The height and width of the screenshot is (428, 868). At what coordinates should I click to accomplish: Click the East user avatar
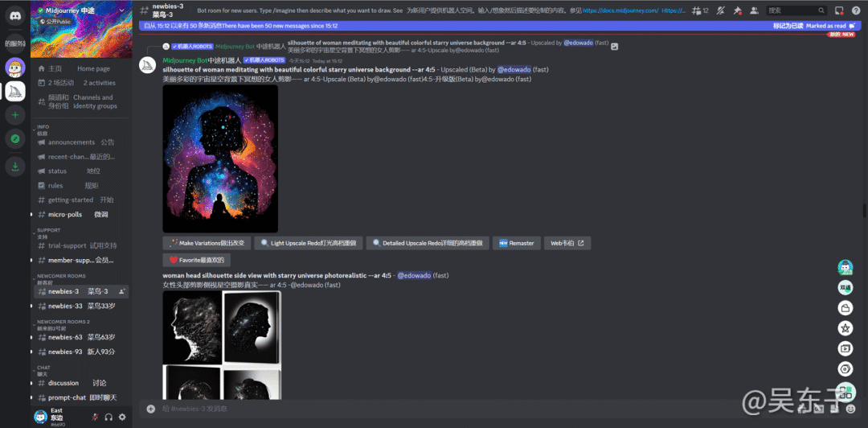coord(40,417)
